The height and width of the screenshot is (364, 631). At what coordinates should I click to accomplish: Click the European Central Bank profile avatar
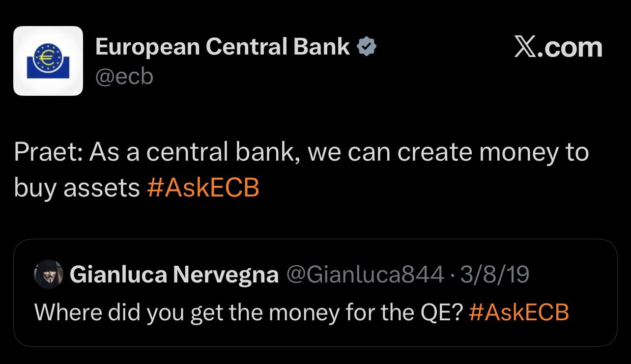[48, 60]
